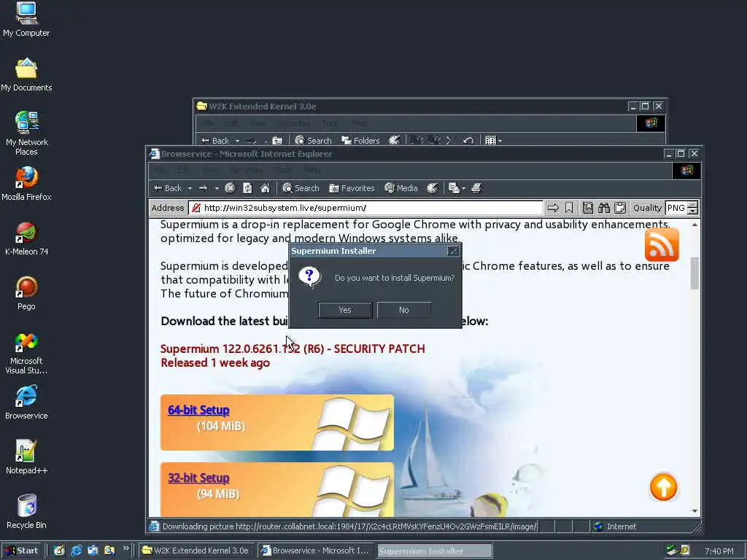The width and height of the screenshot is (747, 560).
Task: Click Yes in the Supermium Installer dialog
Action: tap(345, 310)
